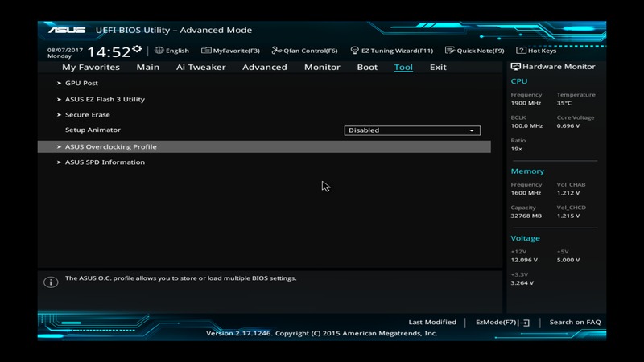Switch to EzMode(F7)
The width and height of the screenshot is (644, 362).
pos(502,322)
